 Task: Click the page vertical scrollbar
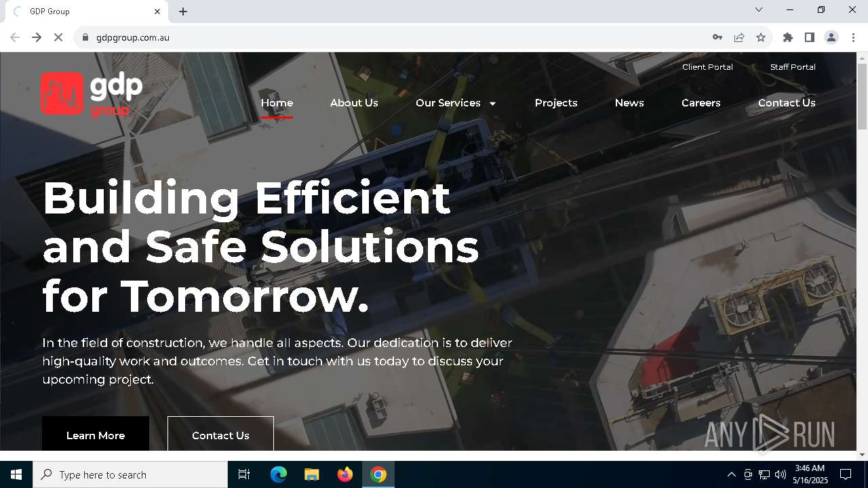(862, 96)
